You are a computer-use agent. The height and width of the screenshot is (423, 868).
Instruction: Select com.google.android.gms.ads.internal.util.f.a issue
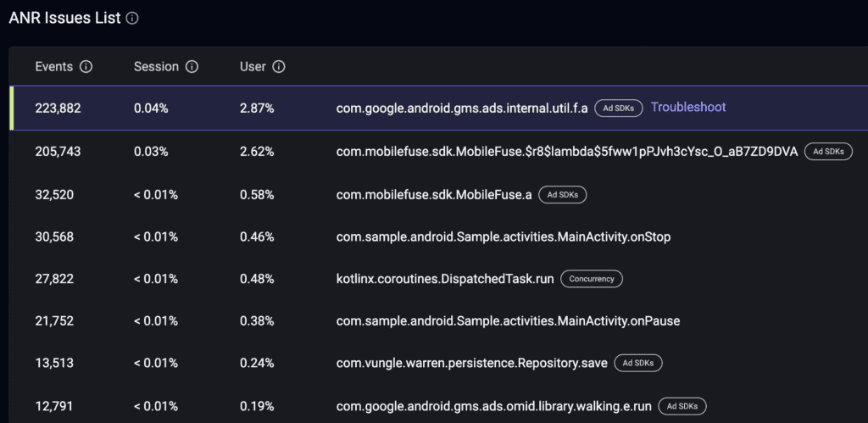[x=462, y=109]
